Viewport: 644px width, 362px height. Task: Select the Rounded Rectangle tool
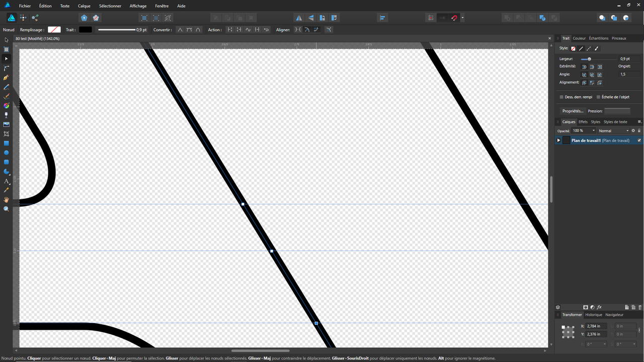tap(7, 162)
